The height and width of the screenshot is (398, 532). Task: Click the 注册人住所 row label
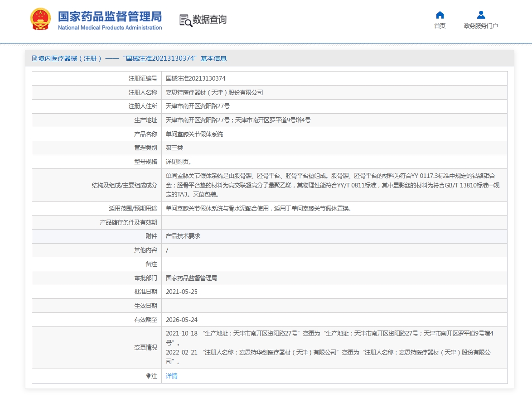click(x=142, y=106)
